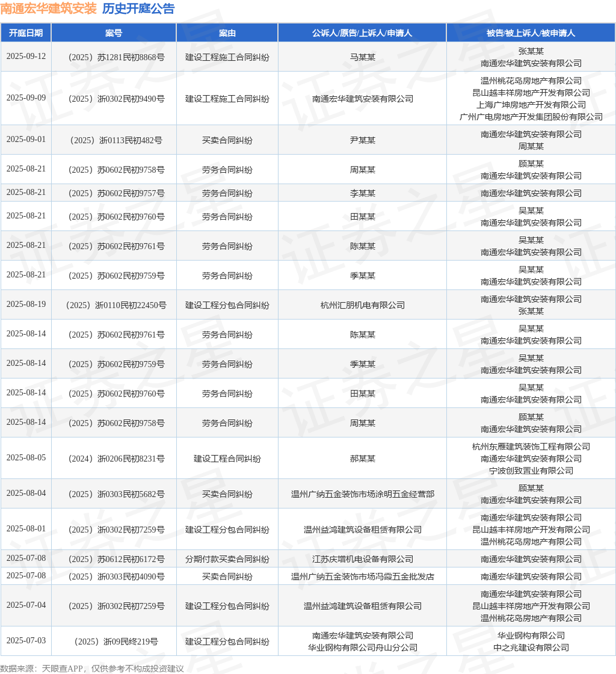Select 陈某某 in a 2025-08-21 row

tap(363, 246)
